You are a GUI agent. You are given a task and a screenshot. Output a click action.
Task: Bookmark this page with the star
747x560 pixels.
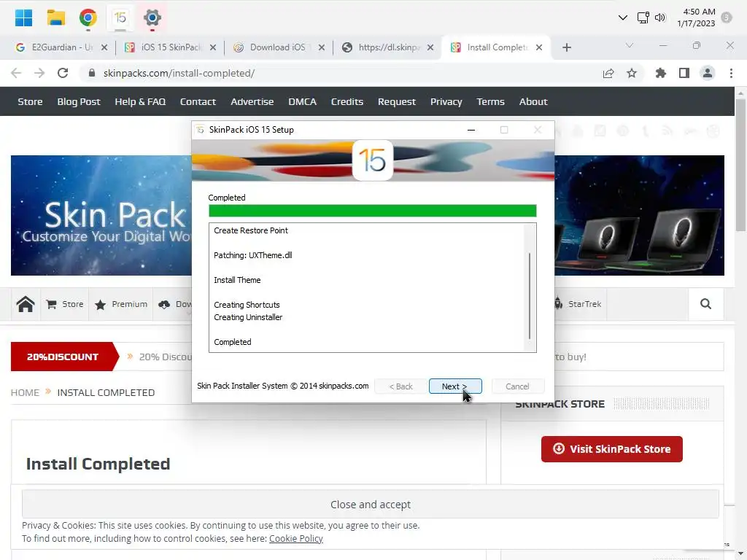[632, 74]
